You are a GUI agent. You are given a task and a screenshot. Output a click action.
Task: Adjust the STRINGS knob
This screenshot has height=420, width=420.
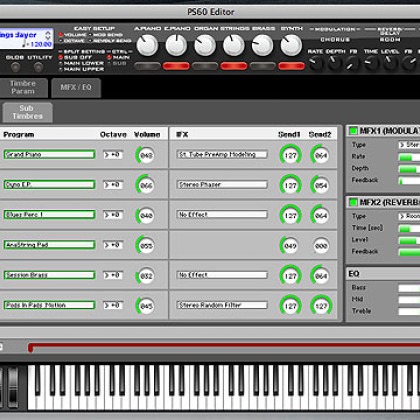[x=234, y=46]
